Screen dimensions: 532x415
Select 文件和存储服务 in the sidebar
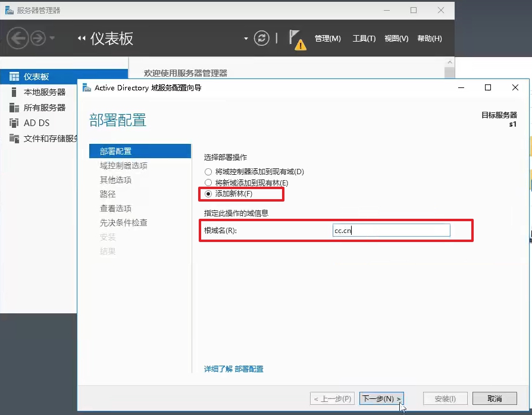pyautogui.click(x=51, y=139)
